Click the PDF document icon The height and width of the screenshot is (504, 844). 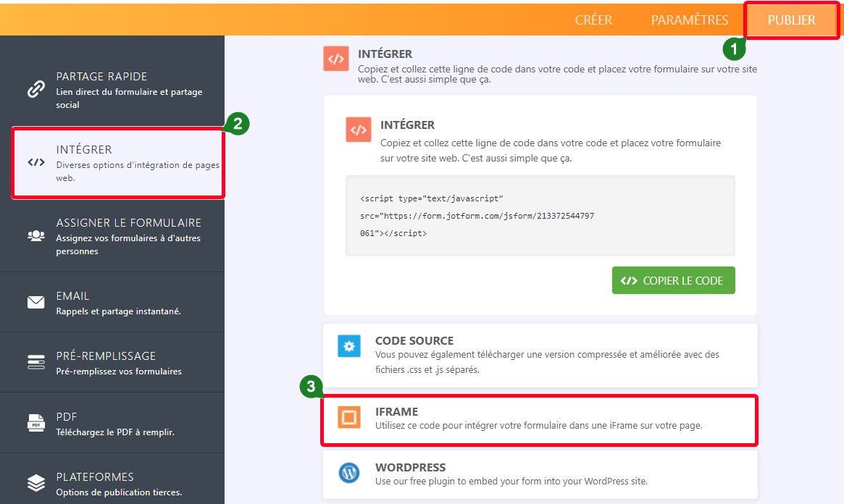point(36,423)
